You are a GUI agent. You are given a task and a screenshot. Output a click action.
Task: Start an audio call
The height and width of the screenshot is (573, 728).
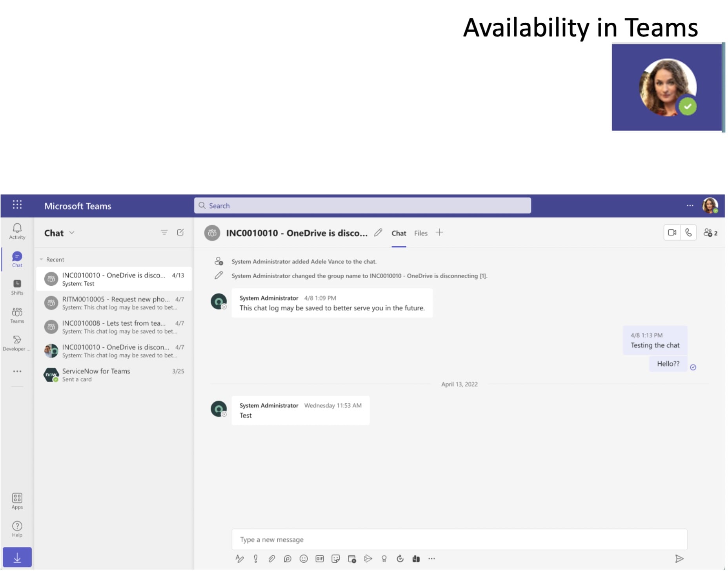pos(688,232)
